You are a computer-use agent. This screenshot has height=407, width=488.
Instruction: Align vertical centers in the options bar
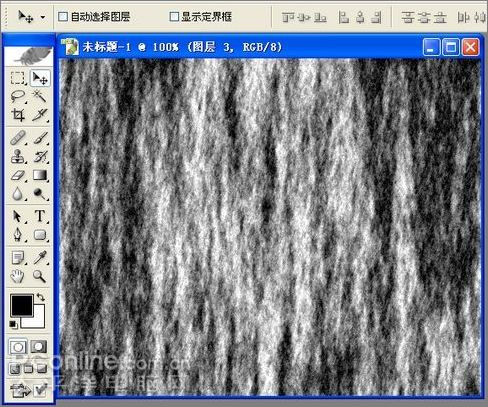[304, 17]
